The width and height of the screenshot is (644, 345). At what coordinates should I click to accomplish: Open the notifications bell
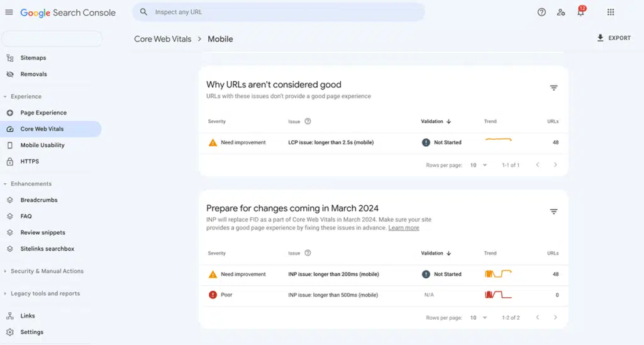[x=580, y=13]
